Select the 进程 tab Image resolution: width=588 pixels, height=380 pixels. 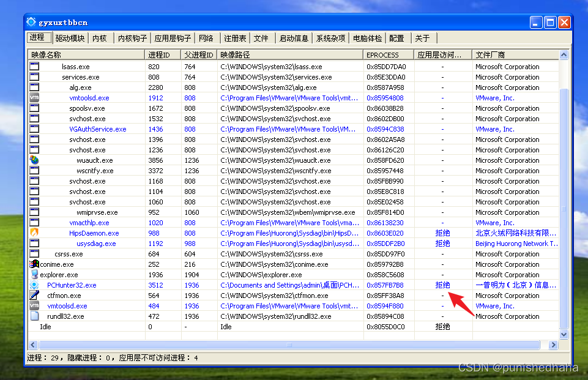pyautogui.click(x=39, y=37)
